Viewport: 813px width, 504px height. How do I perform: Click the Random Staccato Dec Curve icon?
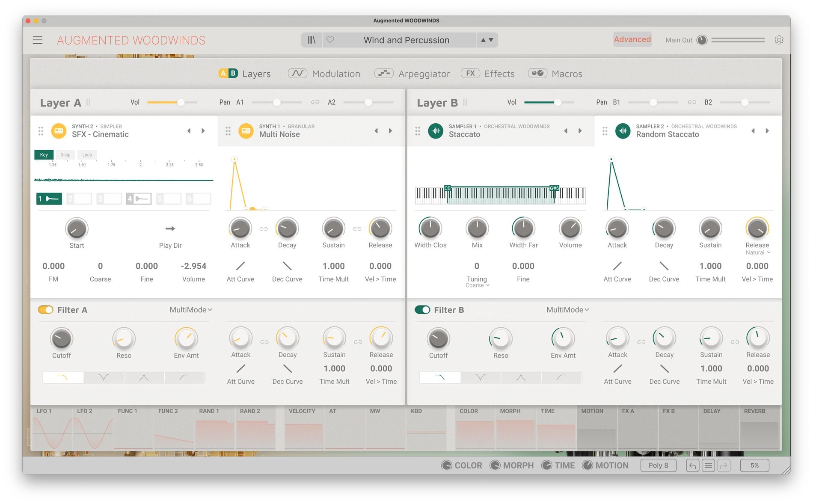coord(664,266)
